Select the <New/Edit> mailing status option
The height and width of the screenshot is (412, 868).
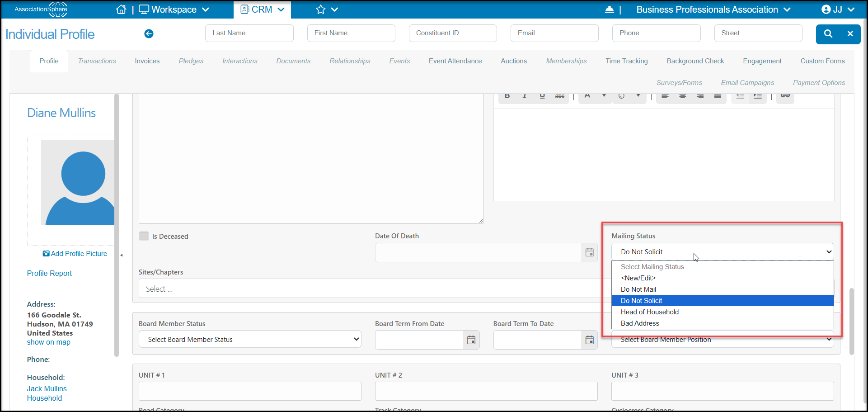click(723, 278)
